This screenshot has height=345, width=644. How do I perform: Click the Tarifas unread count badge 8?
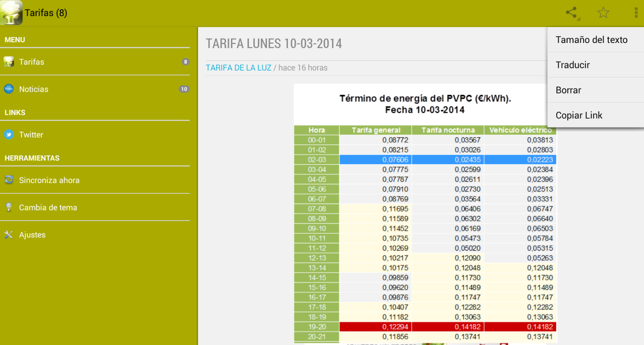click(x=185, y=62)
